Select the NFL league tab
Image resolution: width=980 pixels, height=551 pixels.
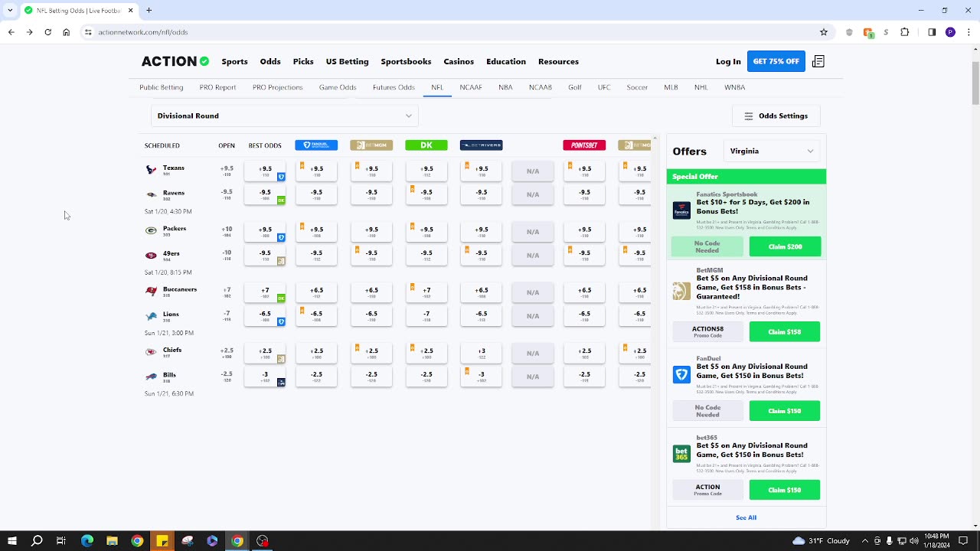[x=437, y=87]
